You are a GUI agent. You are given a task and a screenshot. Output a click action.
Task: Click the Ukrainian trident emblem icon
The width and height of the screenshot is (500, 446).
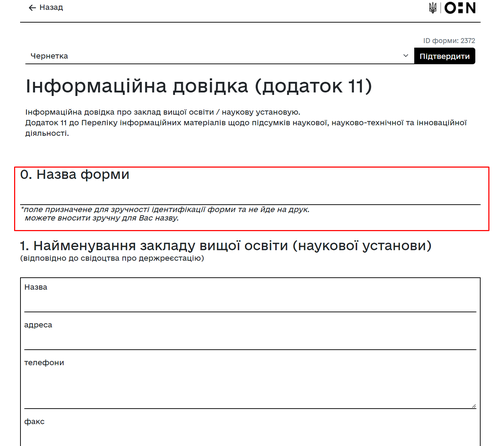click(x=433, y=8)
